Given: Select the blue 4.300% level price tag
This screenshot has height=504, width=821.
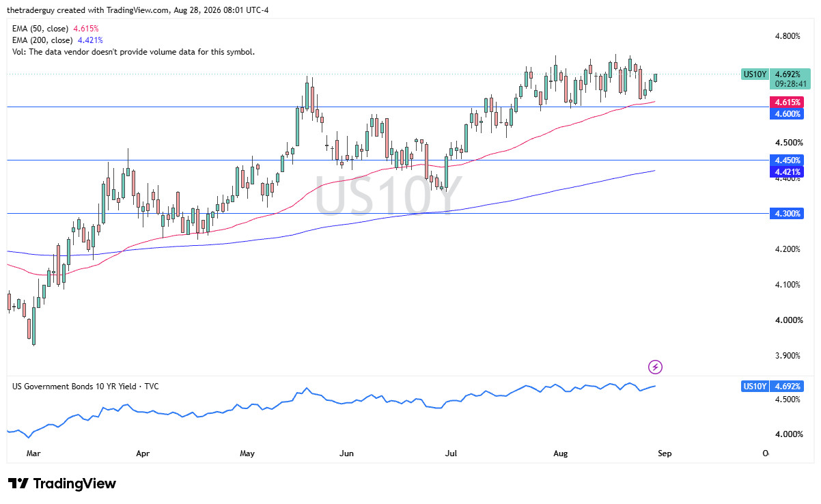Looking at the screenshot, I should 787,214.
